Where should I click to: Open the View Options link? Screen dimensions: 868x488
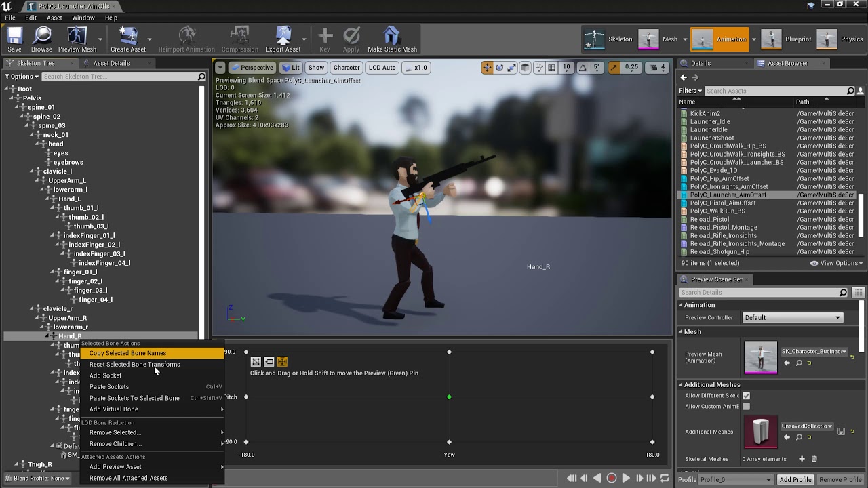click(837, 263)
